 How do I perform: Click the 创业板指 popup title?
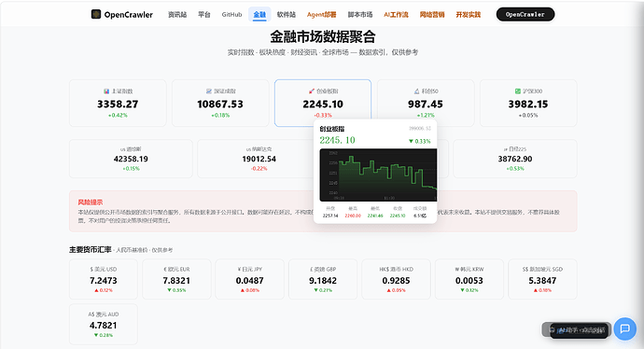tap(332, 129)
